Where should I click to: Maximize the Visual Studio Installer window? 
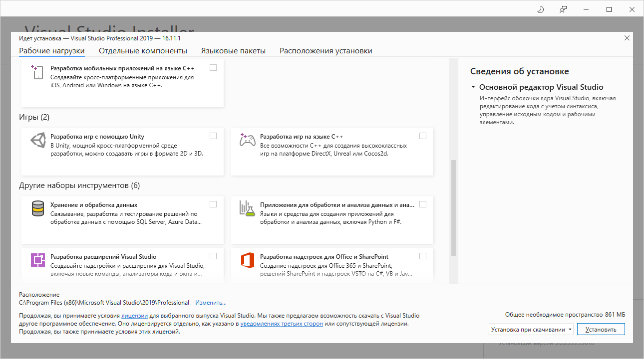click(609, 9)
